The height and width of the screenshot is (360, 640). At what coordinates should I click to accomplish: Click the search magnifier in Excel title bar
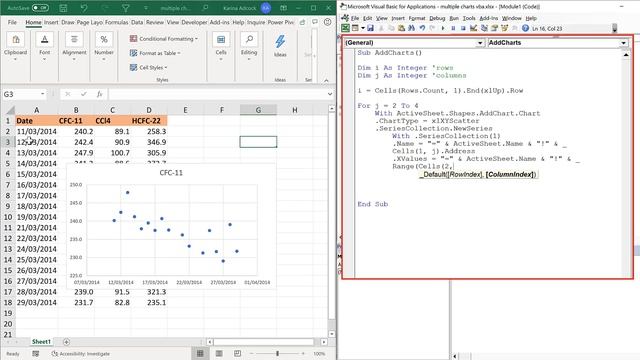pos(205,8)
